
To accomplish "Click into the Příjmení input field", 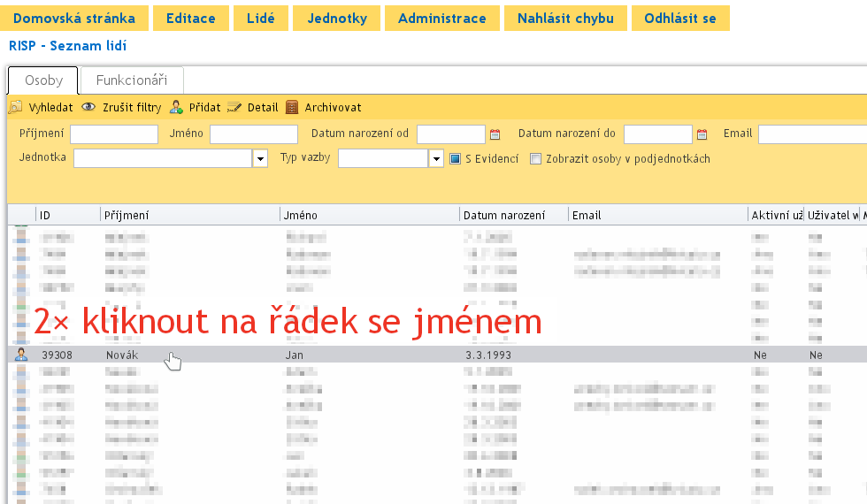I will tap(113, 134).
